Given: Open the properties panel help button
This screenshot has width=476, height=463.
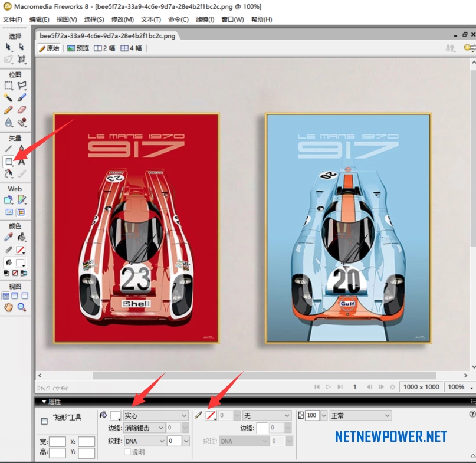Looking at the screenshot, I should click(x=472, y=414).
